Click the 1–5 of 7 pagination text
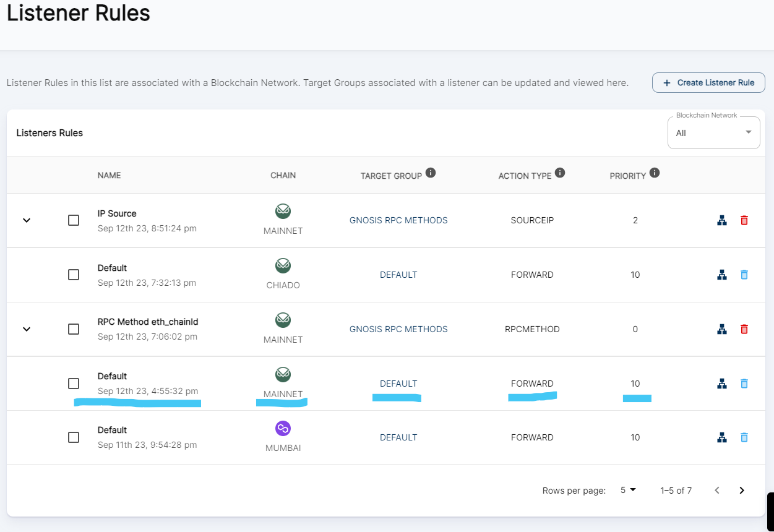This screenshot has height=532, width=774. 676,491
